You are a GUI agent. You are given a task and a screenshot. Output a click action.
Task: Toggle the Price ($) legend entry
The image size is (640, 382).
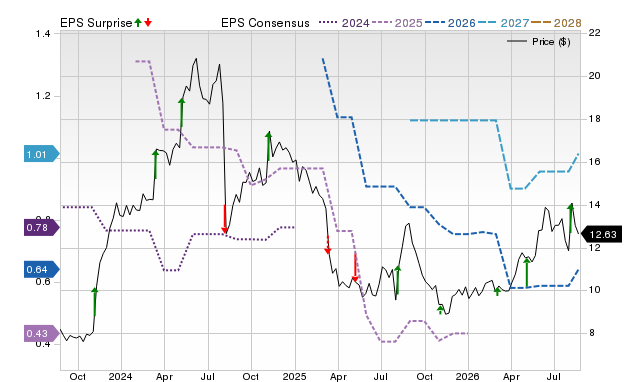point(539,42)
